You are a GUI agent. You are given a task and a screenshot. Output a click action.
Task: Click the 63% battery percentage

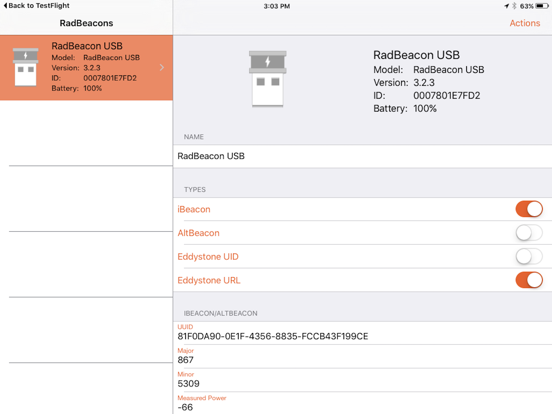pos(526,6)
